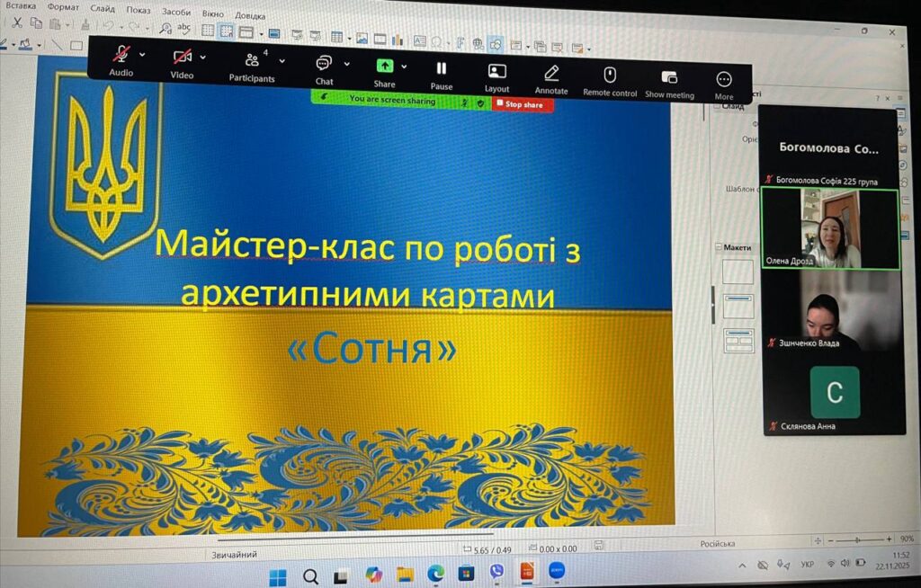Screen dimensions: 921x588
Task: Unmute the microphone in Zoom toolbar
Action: coord(121,55)
